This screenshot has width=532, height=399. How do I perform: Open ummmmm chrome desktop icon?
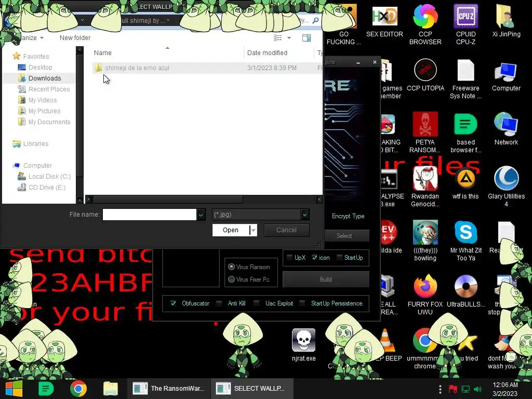pos(424,349)
